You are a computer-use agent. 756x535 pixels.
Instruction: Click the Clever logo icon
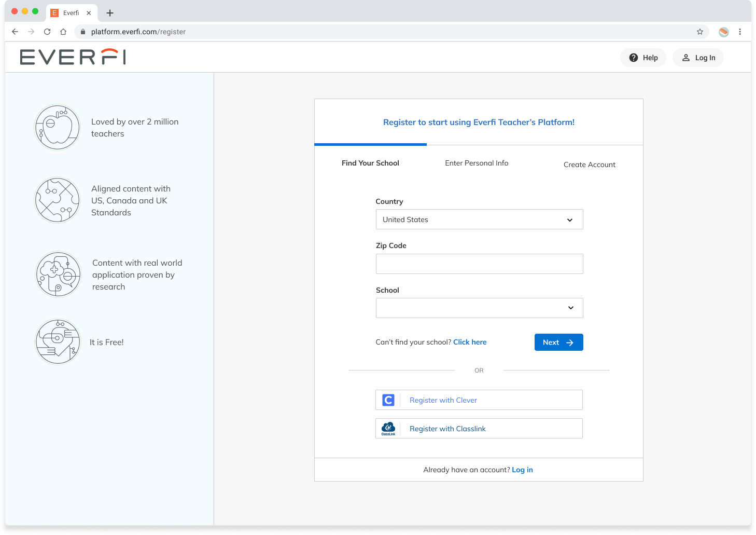pyautogui.click(x=388, y=400)
